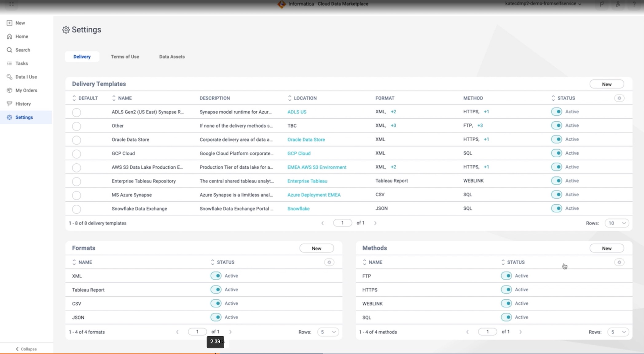Click the Settings gear icon in sidebar
644x354 pixels.
[x=10, y=117]
